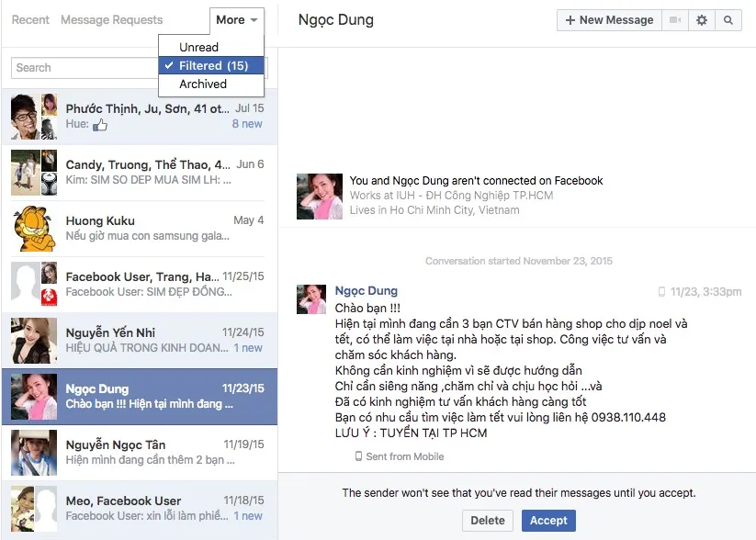The width and height of the screenshot is (756, 540).
Task: Open the Facebook User, Trang, Ha... conversation
Action: 140,285
